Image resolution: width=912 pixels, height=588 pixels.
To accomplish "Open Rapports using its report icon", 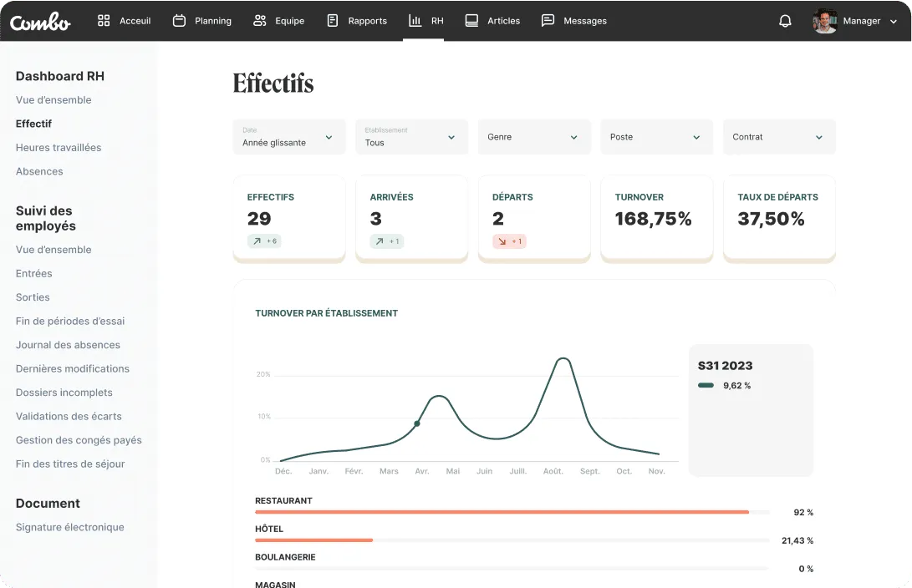I will pos(332,21).
